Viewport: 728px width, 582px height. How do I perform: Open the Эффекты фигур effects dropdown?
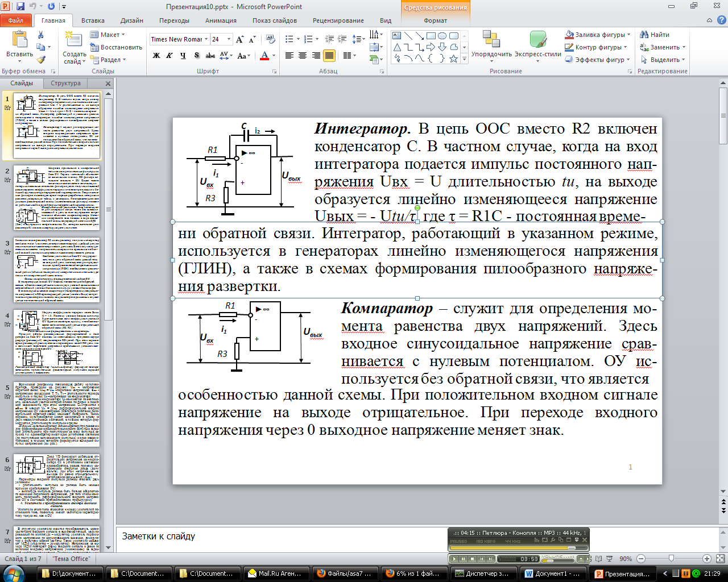[x=597, y=60]
